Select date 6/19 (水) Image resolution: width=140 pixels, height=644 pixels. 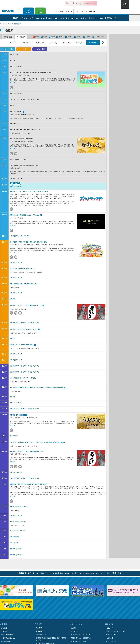tap(40, 43)
